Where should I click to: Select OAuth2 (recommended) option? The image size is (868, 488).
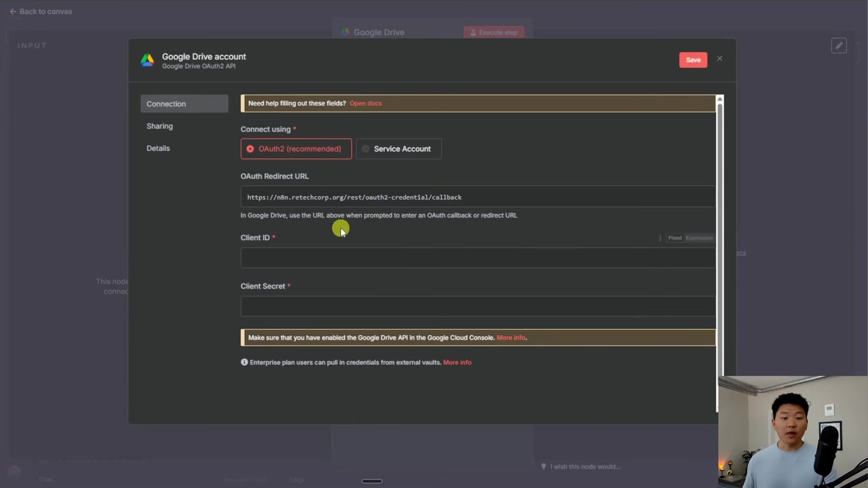tap(296, 149)
